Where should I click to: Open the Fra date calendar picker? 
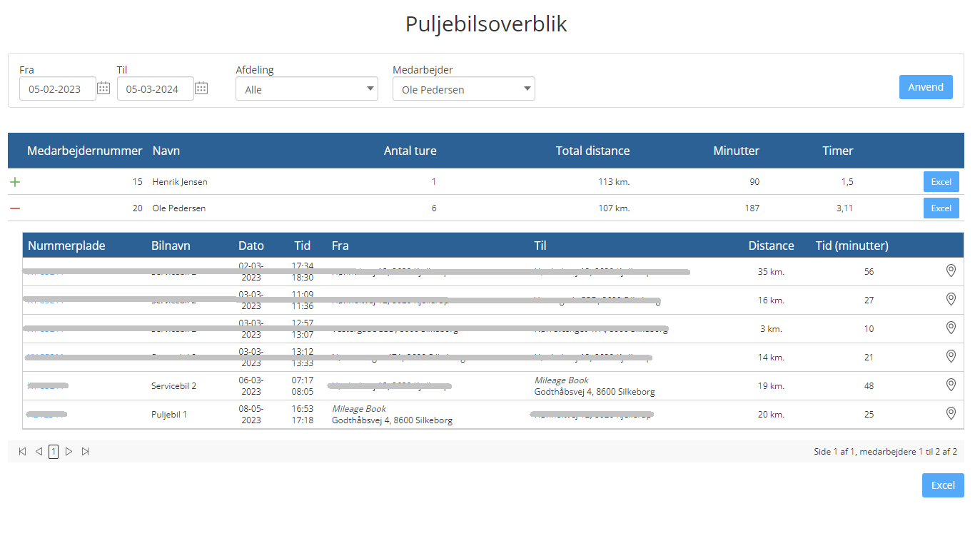(x=103, y=88)
